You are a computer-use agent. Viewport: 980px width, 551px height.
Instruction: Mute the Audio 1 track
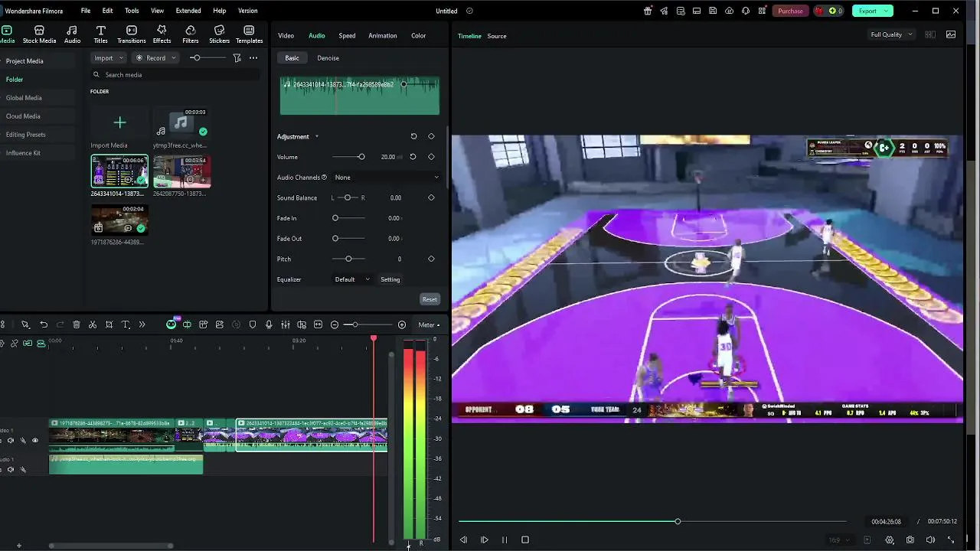[10, 469]
